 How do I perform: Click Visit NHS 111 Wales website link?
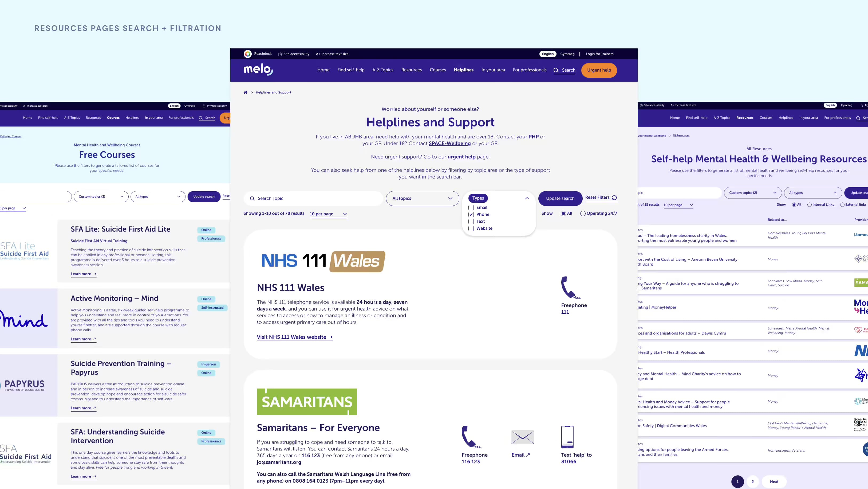tap(294, 337)
